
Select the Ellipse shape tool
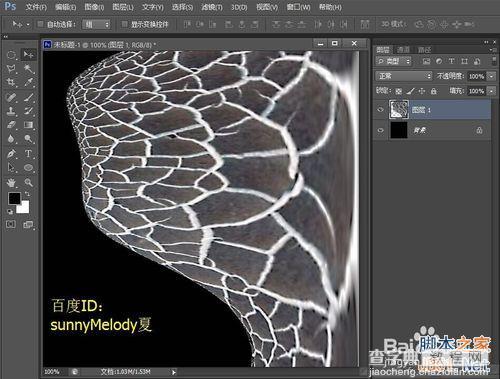[29, 167]
